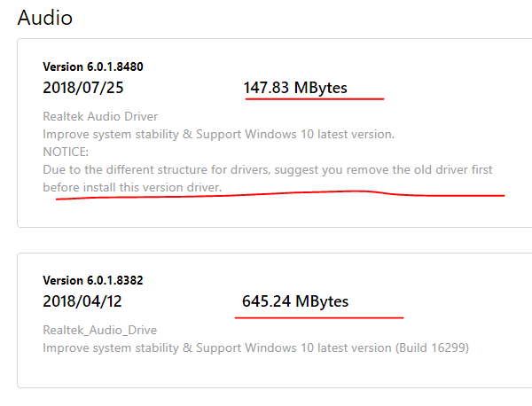This screenshot has height=406, width=532.
Task: Click the 'Due to the different structure' notice text
Action: 268,169
